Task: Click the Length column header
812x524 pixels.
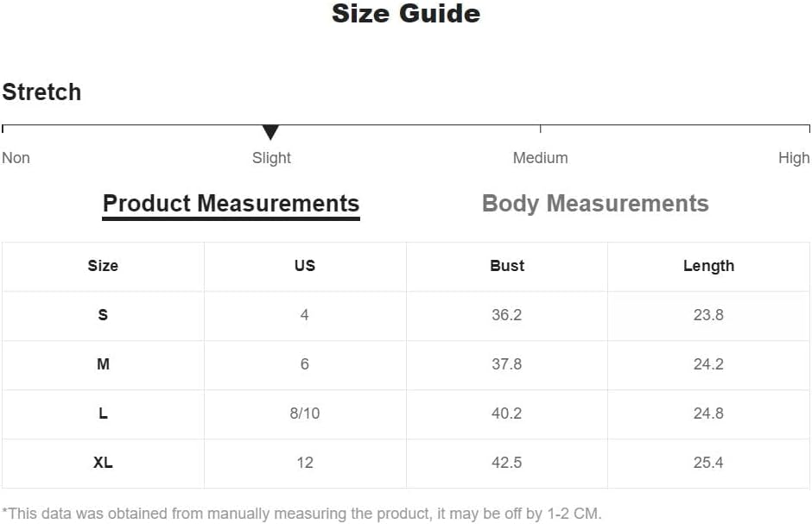Action: coord(708,266)
